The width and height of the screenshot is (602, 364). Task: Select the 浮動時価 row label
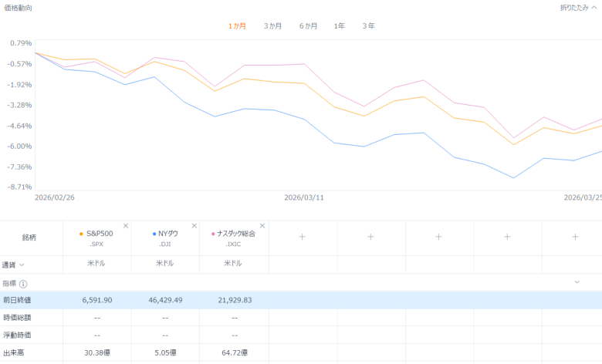pyautogui.click(x=17, y=335)
